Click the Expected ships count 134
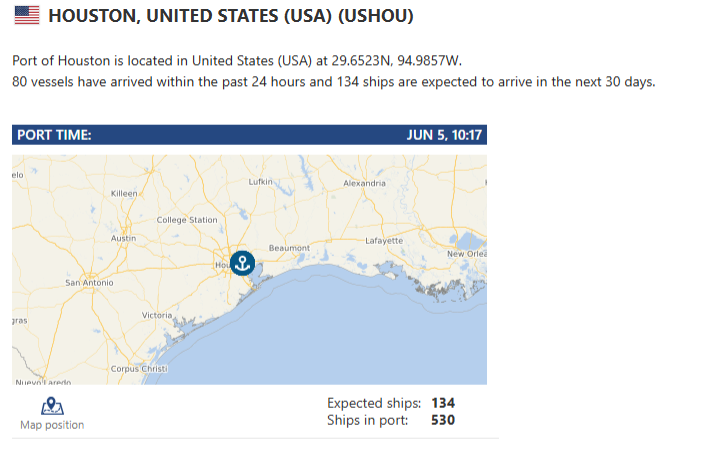Screen dimensions: 722x450 [443, 403]
